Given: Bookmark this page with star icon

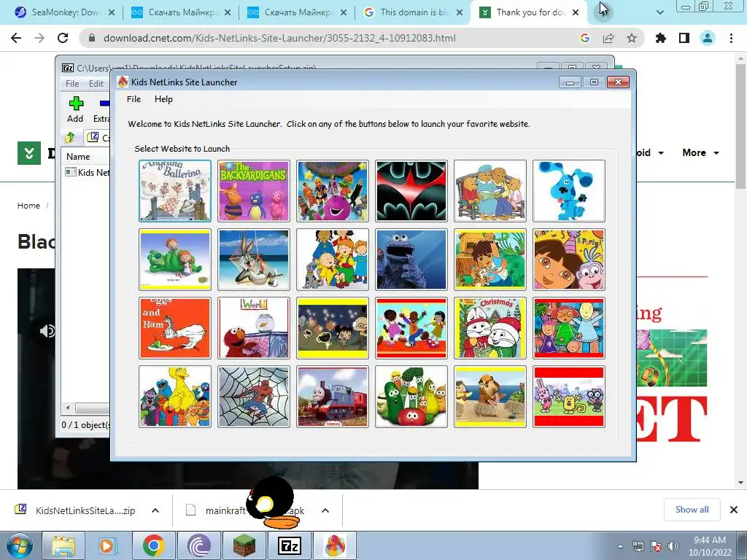Looking at the screenshot, I should click(632, 38).
